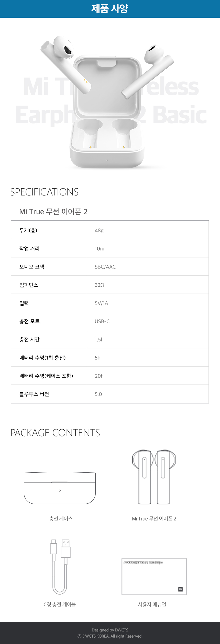Image resolution: width=220 pixels, height=644 pixels.
Task: Click the PACKAGE CONTENTS heading
Action: 55,433
